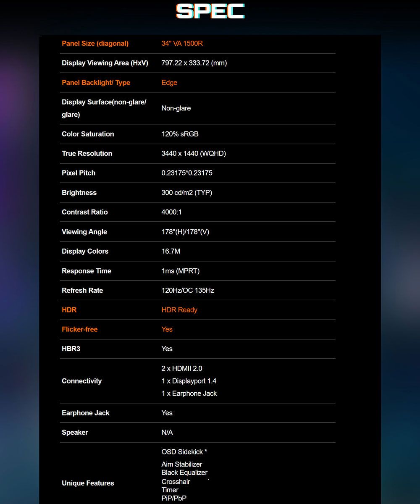Screen dimensions: 420x504
Task: Select the 'Earphone Jack' row label
Action: [86, 413]
